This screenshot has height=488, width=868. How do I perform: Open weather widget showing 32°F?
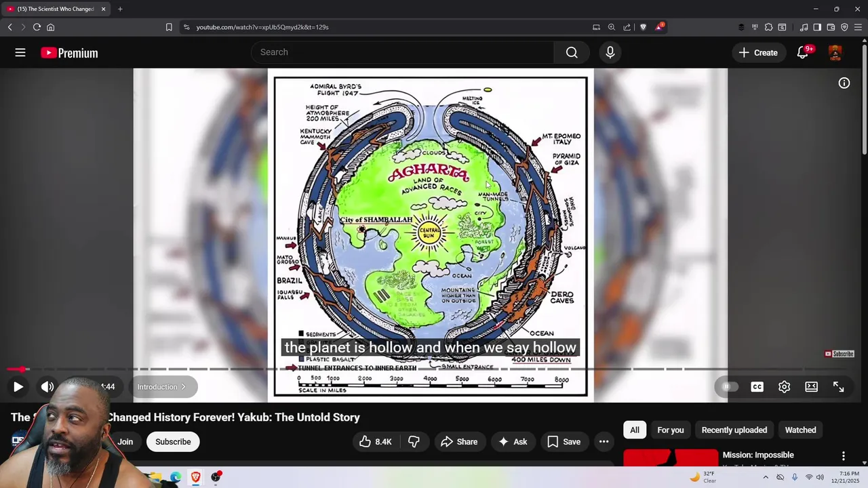pos(703,477)
